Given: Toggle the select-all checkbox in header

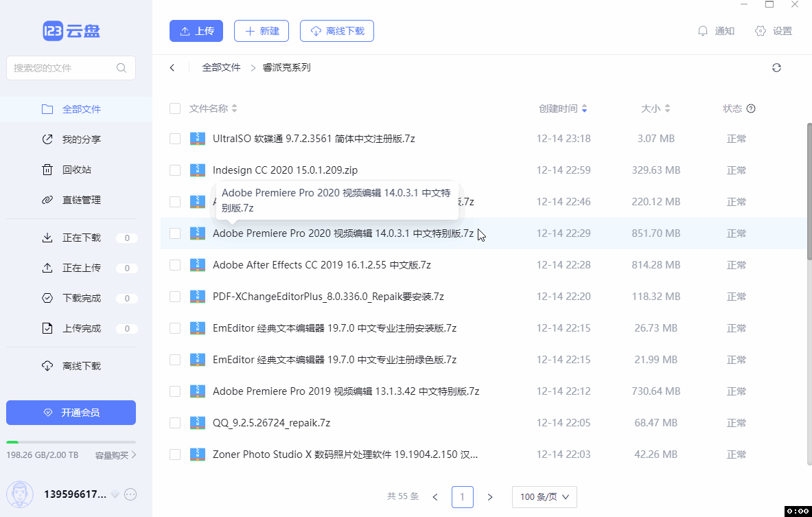Looking at the screenshot, I should pyautogui.click(x=175, y=108).
